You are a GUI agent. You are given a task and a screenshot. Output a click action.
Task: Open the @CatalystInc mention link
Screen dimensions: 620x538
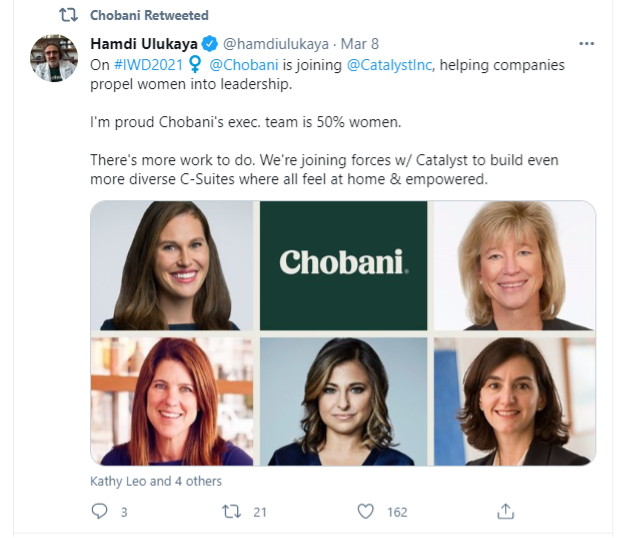tap(389, 65)
